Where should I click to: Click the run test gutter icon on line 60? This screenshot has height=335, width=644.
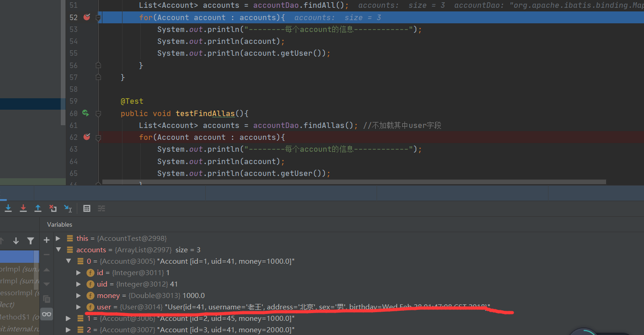[85, 113]
